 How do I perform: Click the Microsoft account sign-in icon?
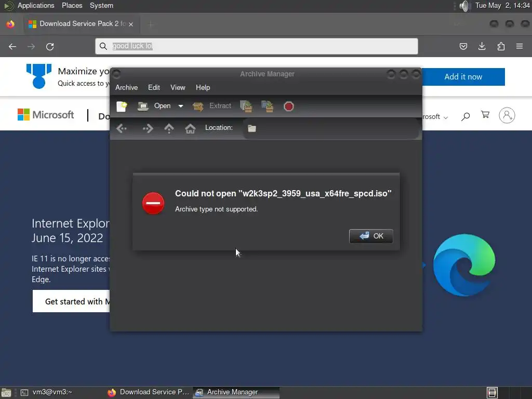click(x=507, y=115)
